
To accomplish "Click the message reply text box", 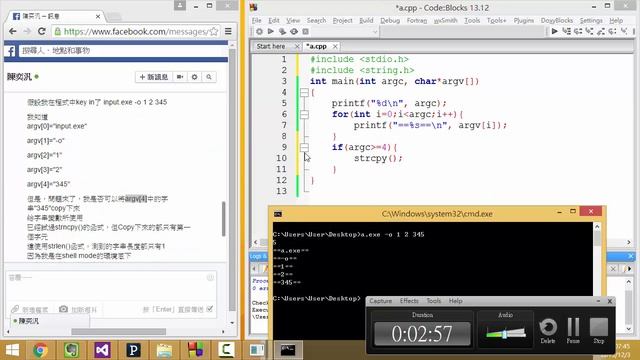I will (110, 286).
